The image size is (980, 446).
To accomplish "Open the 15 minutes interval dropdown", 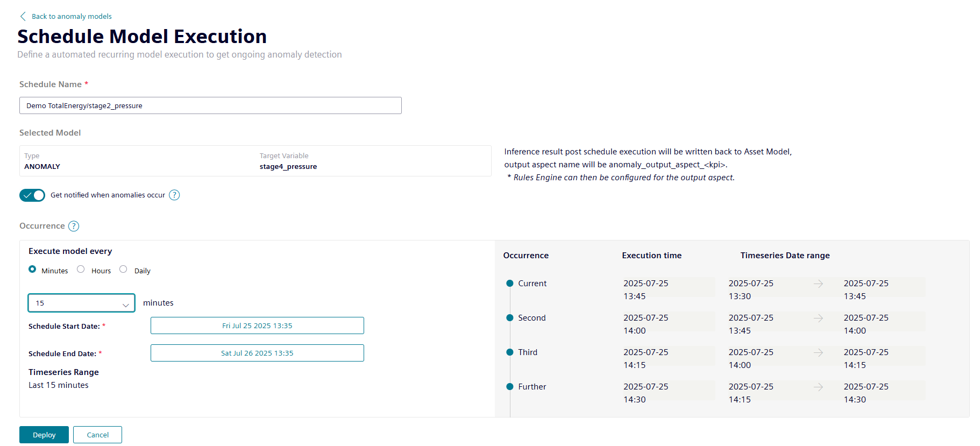I will [x=81, y=303].
